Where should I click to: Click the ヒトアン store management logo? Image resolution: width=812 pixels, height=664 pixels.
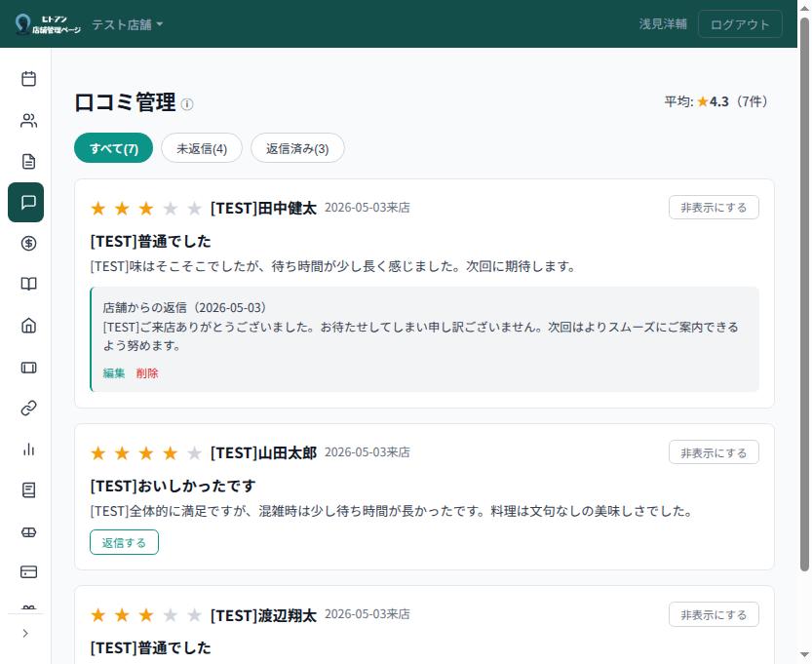click(48, 23)
